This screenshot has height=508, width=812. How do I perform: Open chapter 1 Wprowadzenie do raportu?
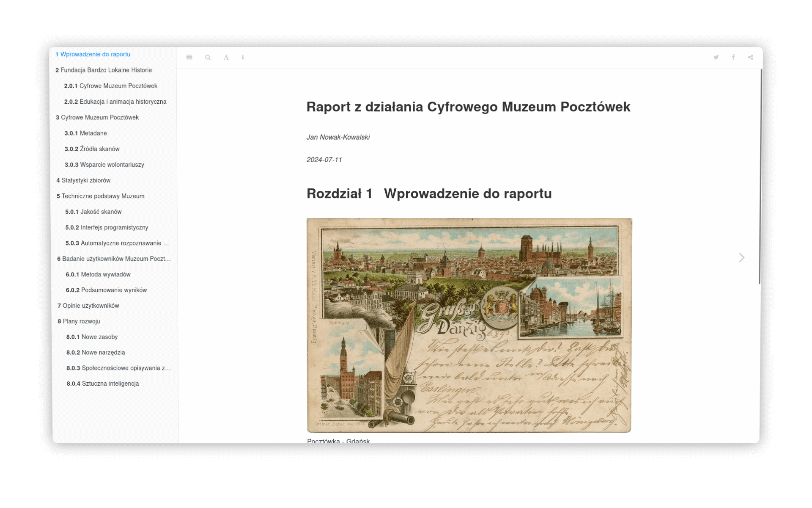point(93,54)
